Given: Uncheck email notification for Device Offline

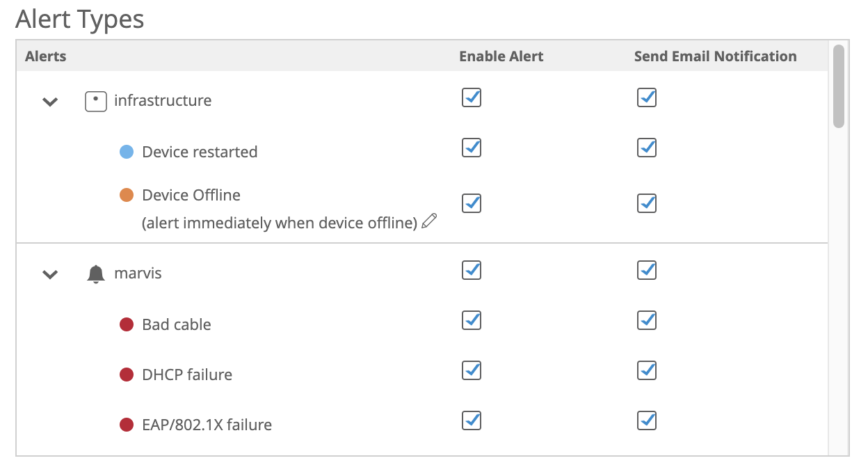Looking at the screenshot, I should [x=647, y=203].
